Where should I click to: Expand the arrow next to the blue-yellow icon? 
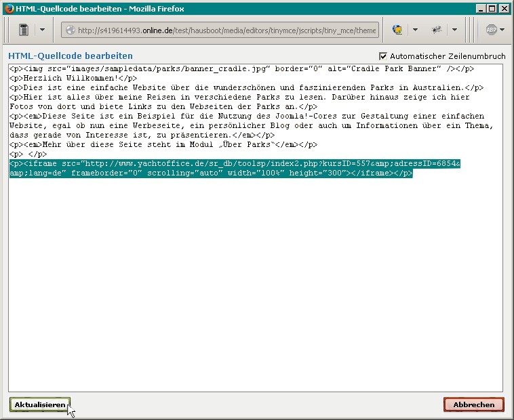[414, 30]
